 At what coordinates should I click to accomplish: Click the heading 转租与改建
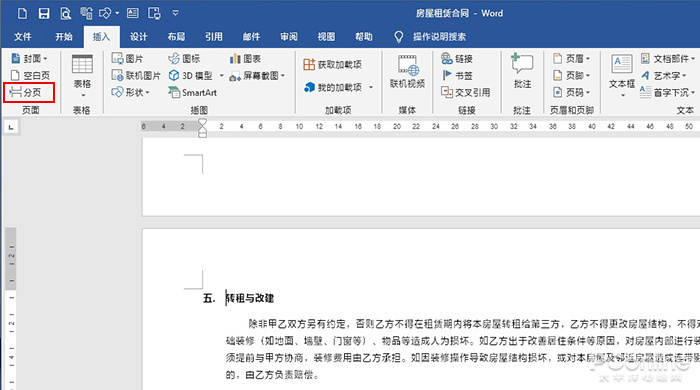(250, 298)
